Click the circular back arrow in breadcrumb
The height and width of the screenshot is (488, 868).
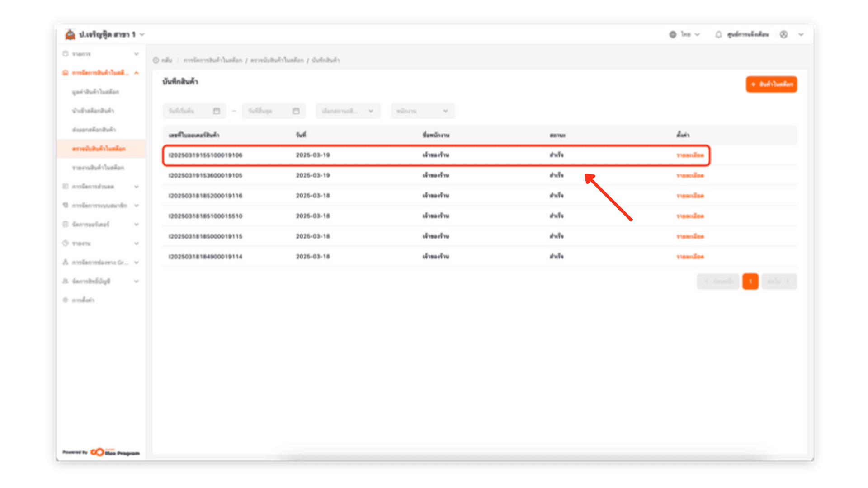coord(156,60)
